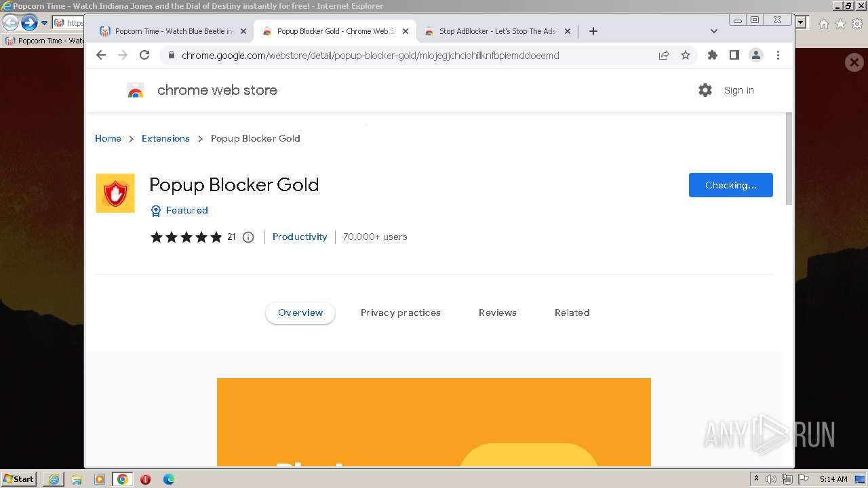Open the Chrome side panel icon
The image size is (868, 488).
(x=734, y=55)
